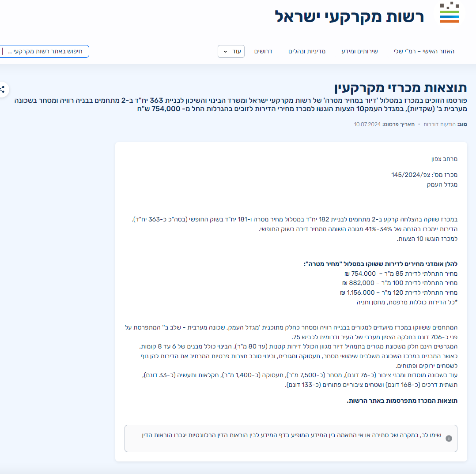Click the tender number 'צפ/145/2024'
The width and height of the screenshot is (476, 476).
(411, 175)
